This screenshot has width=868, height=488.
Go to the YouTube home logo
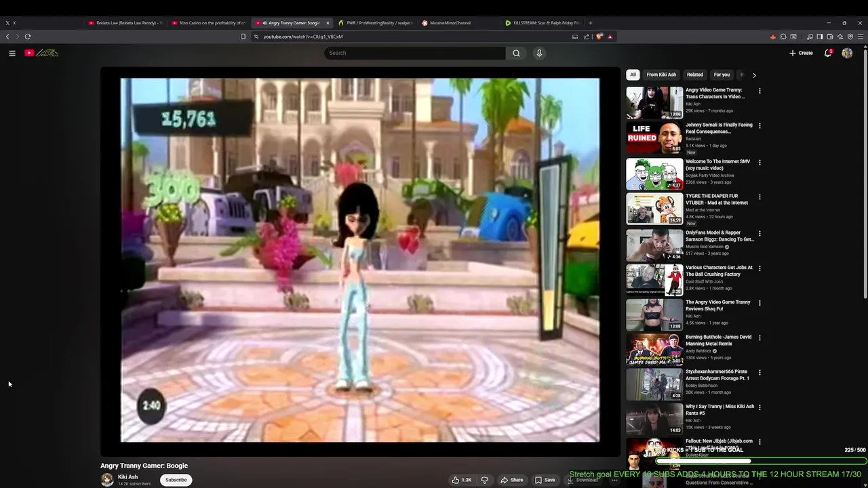coord(41,53)
